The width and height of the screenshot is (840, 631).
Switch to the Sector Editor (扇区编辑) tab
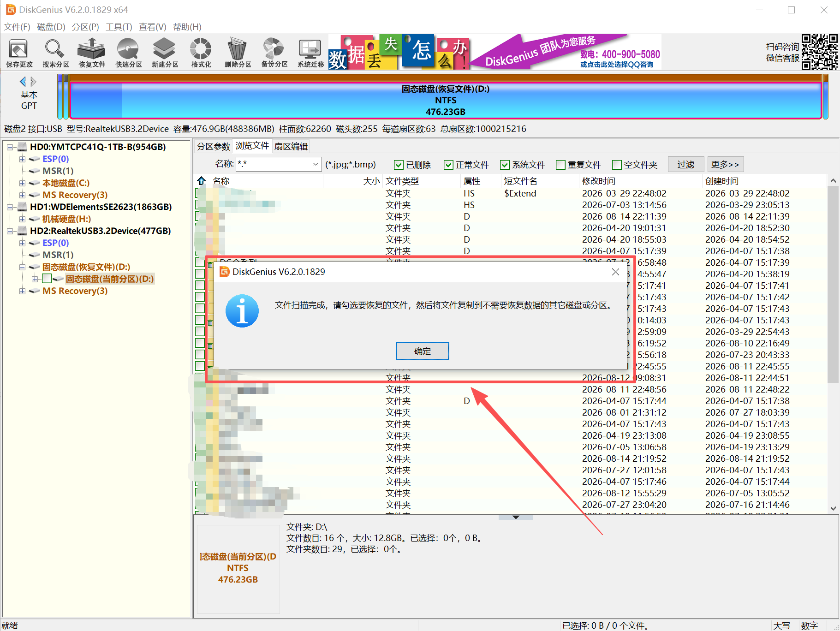[291, 146]
